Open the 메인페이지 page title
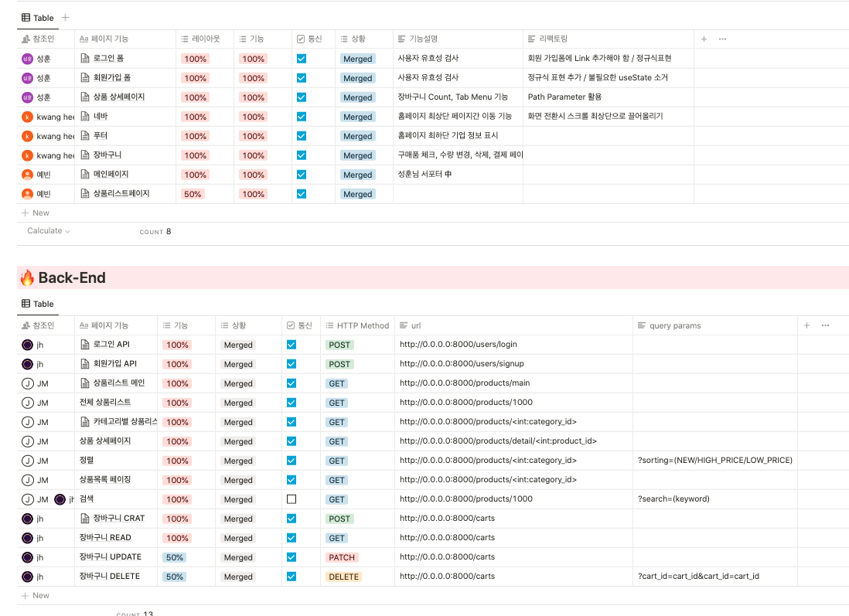This screenshot has height=616, width=849. click(x=111, y=174)
